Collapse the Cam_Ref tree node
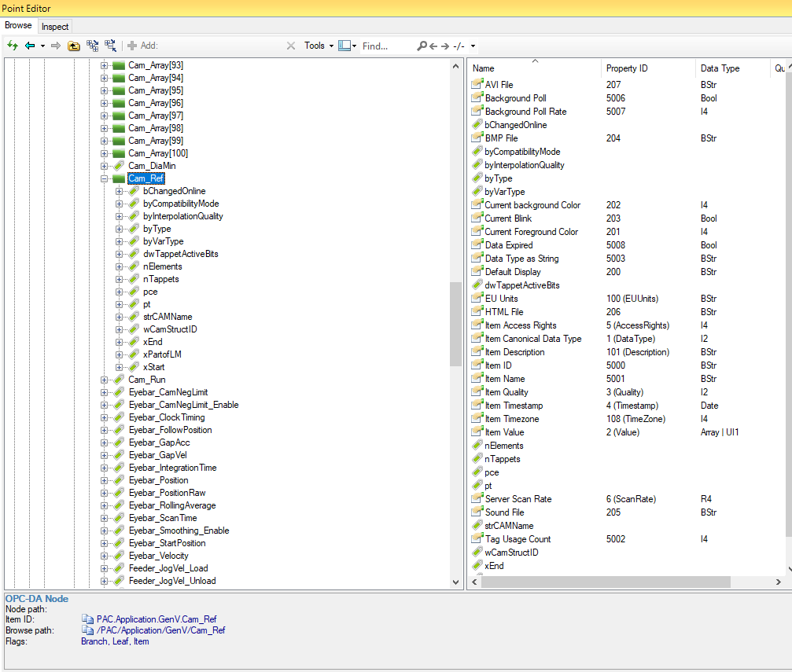This screenshot has width=792, height=672. coord(105,178)
